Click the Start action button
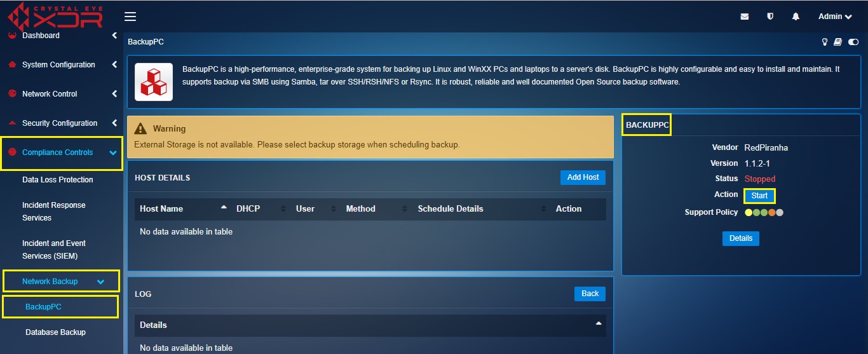This screenshot has width=868, height=354. coord(759,196)
